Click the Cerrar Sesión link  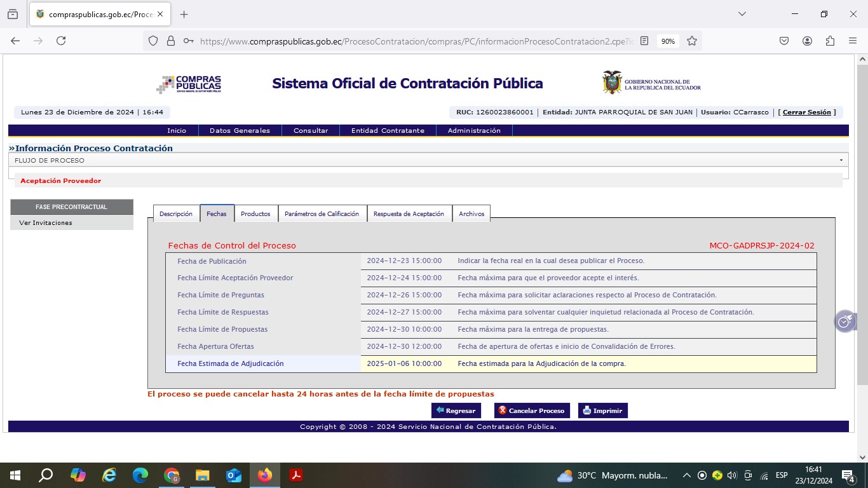tap(806, 112)
